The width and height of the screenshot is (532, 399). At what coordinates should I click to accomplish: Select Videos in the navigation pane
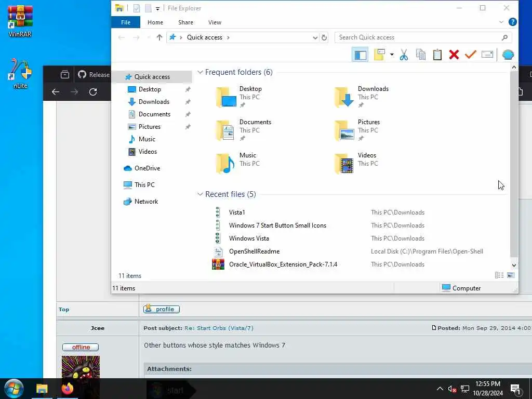[148, 152]
